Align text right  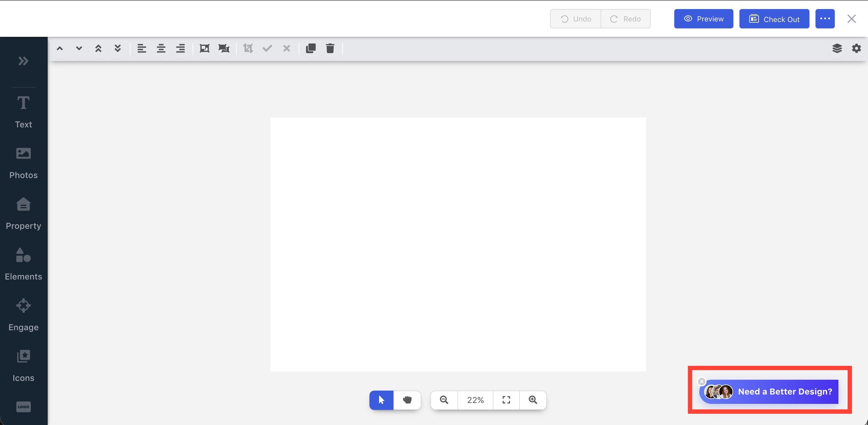click(x=180, y=49)
